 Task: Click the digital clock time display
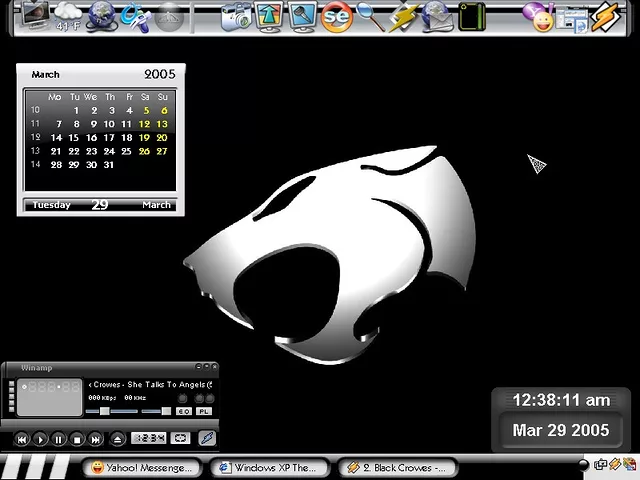(560, 400)
